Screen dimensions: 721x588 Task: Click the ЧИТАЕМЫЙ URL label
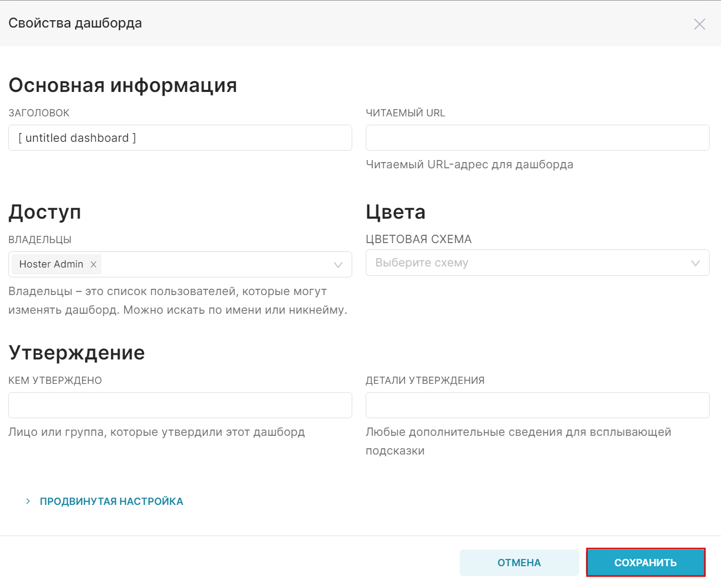click(405, 113)
